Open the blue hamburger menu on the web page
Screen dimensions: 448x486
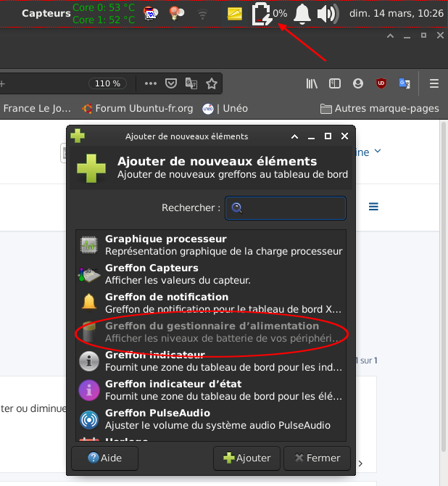[373, 207]
